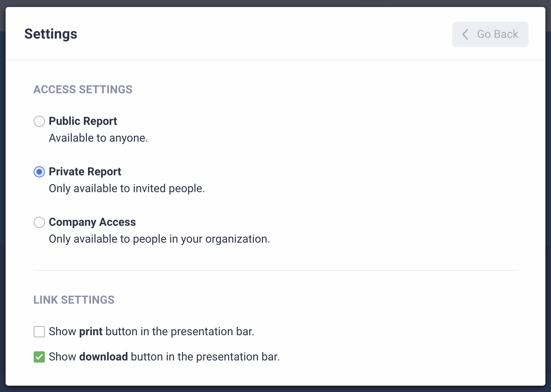Click the Go Back button
The image size is (551, 392).
click(490, 34)
